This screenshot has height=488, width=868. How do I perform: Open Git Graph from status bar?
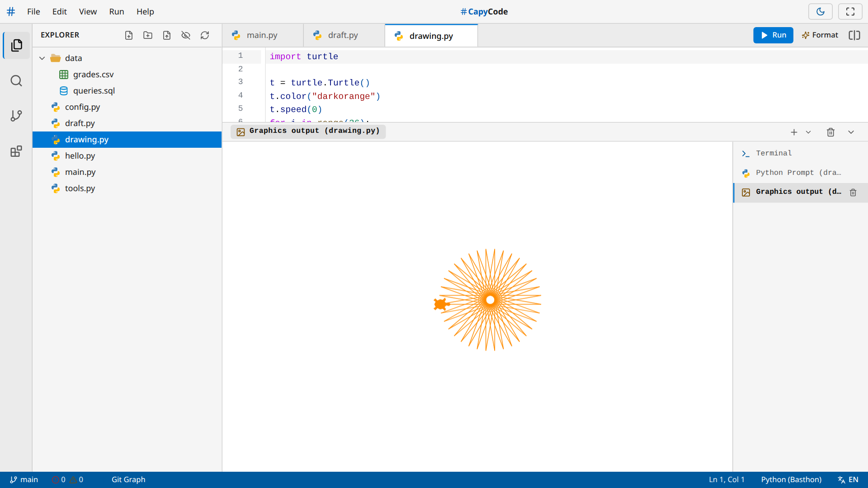point(128,480)
